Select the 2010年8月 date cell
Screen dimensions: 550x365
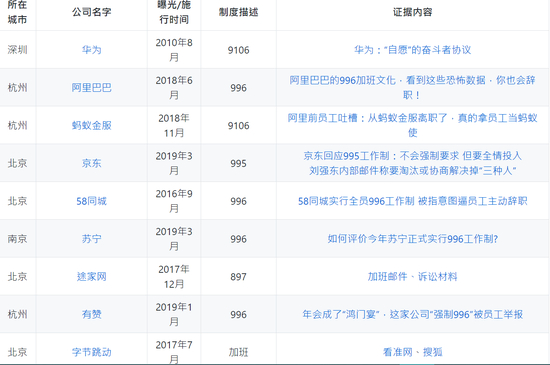[174, 50]
